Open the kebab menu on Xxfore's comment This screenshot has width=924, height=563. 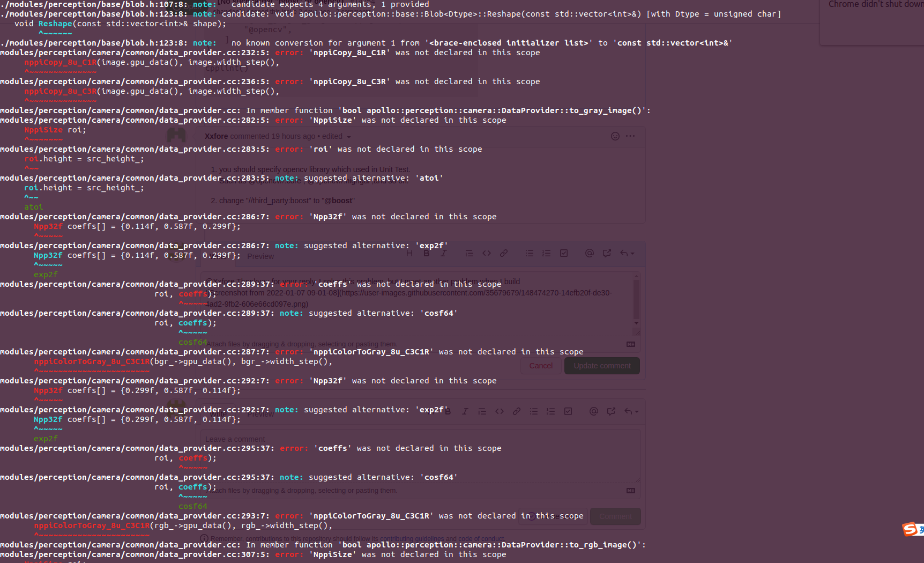point(631,136)
